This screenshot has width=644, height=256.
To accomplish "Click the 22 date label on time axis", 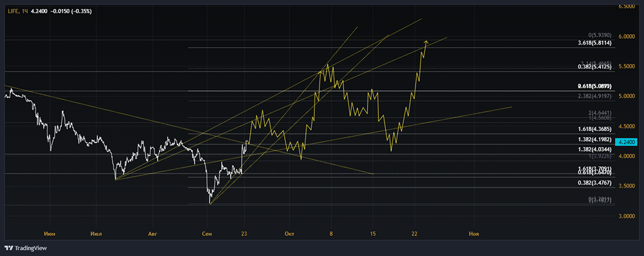I will pos(415,234).
